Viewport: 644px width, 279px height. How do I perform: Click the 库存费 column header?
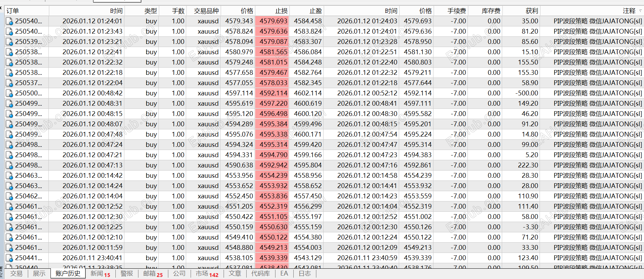(485, 11)
